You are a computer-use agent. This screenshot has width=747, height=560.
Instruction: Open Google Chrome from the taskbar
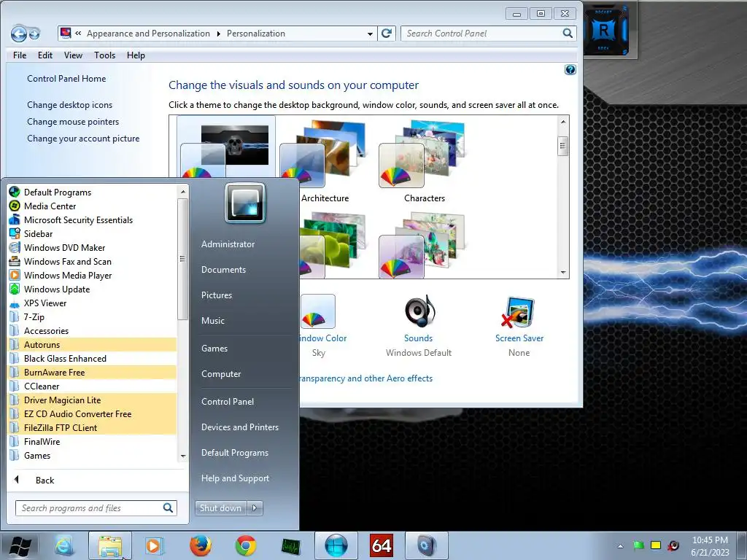click(246, 545)
